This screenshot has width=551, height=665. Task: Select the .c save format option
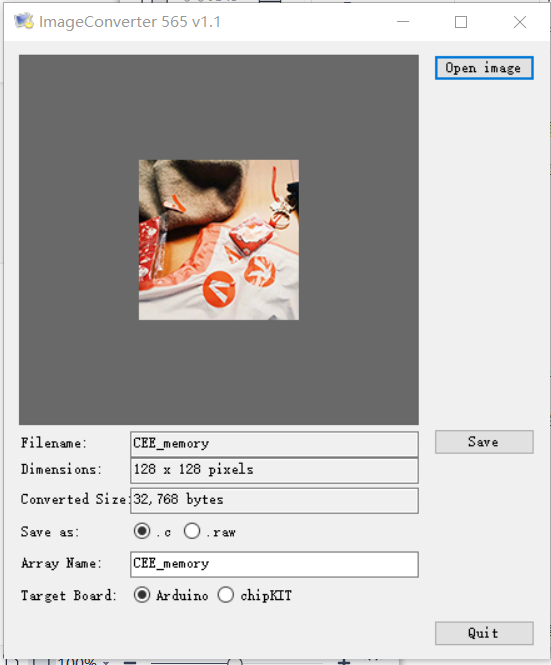142,531
